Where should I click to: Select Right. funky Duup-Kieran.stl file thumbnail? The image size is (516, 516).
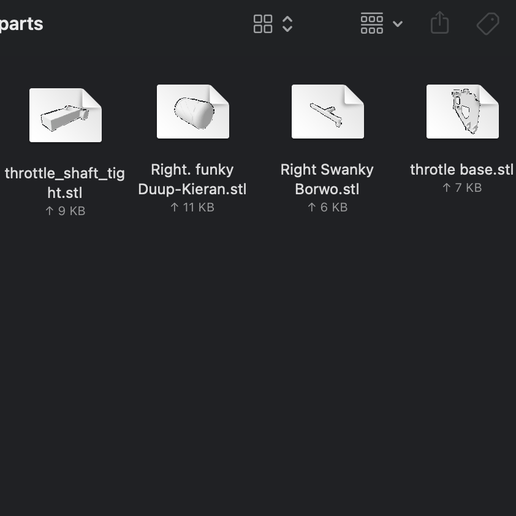[x=193, y=111]
